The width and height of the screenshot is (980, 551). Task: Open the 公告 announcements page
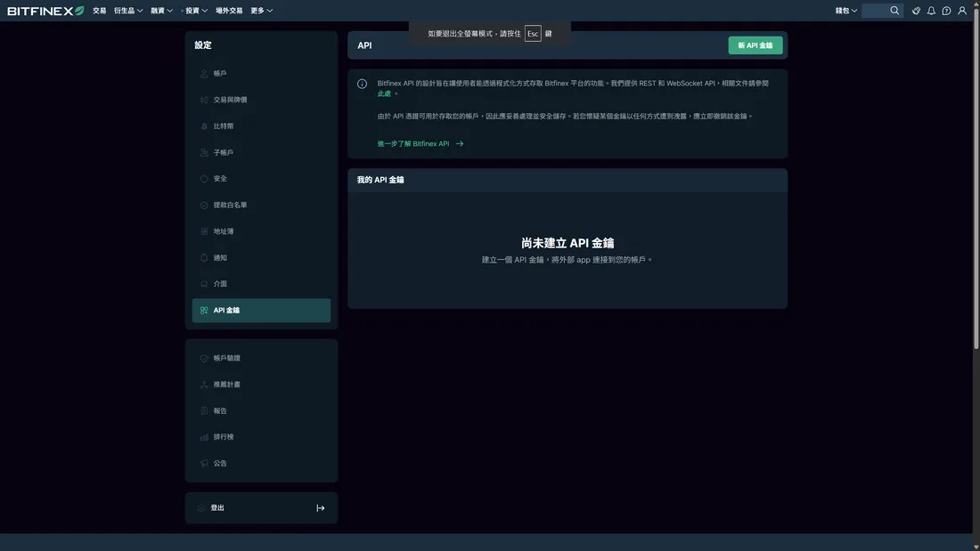point(261,463)
